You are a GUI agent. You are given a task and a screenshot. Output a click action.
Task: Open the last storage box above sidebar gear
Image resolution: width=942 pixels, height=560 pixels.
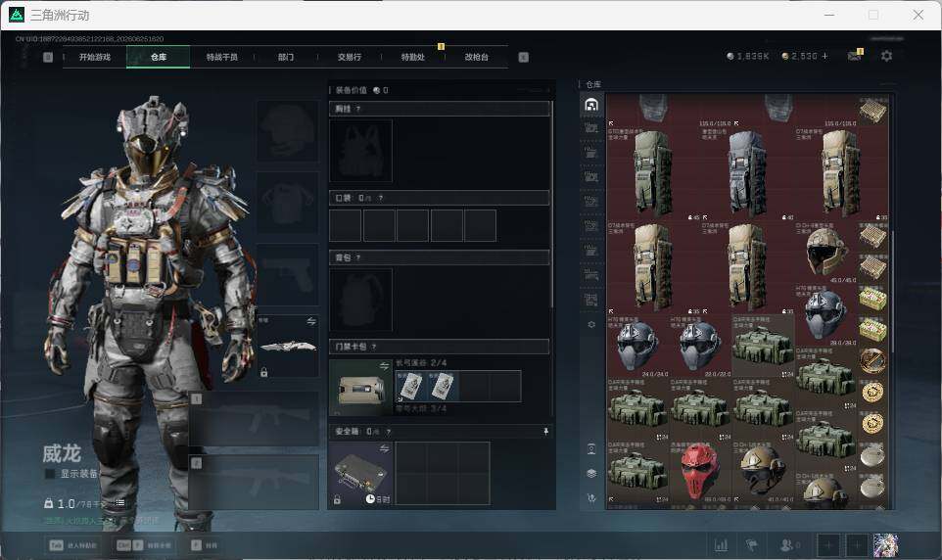(x=591, y=299)
